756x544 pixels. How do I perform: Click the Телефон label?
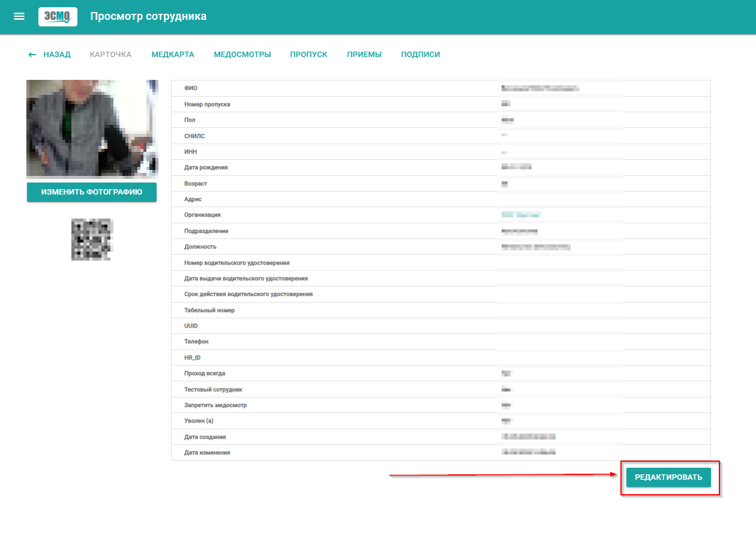pos(196,342)
